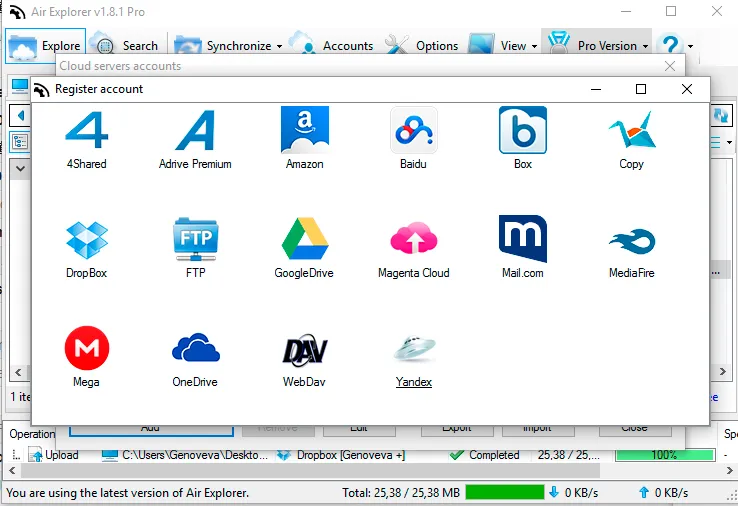This screenshot has width=738, height=506.
Task: Choose Baidu cloud service
Action: (414, 130)
